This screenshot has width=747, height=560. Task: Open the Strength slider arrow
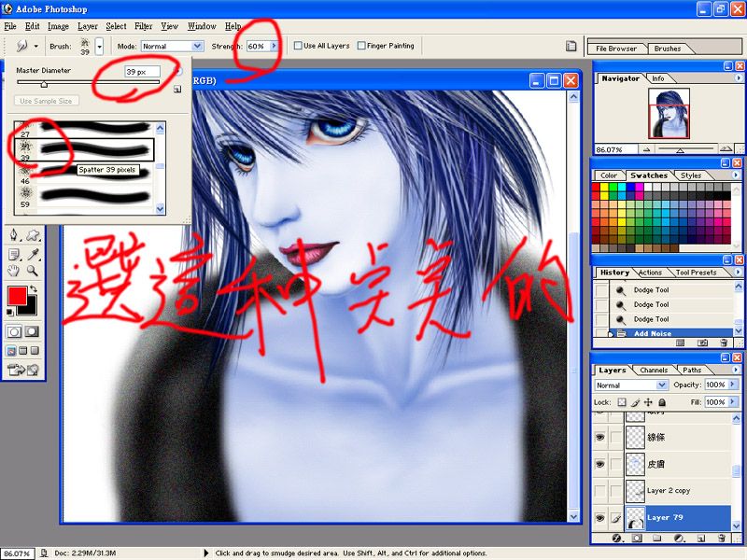click(274, 46)
